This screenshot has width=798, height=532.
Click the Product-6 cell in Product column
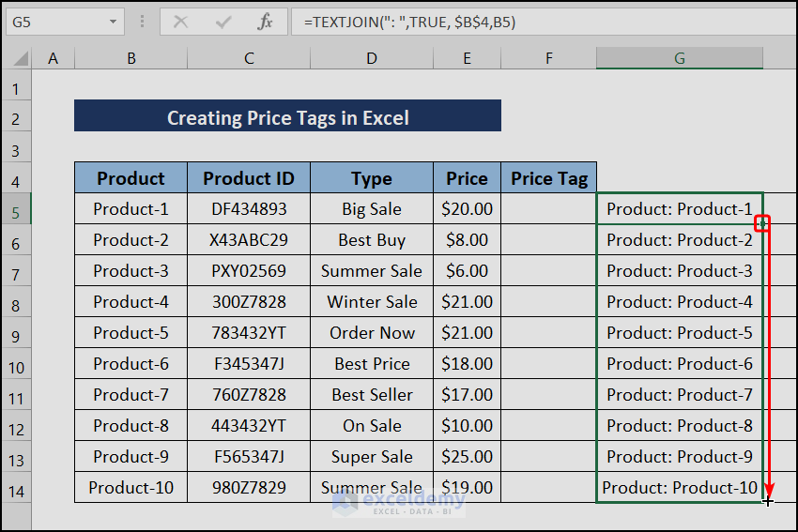[x=131, y=364]
